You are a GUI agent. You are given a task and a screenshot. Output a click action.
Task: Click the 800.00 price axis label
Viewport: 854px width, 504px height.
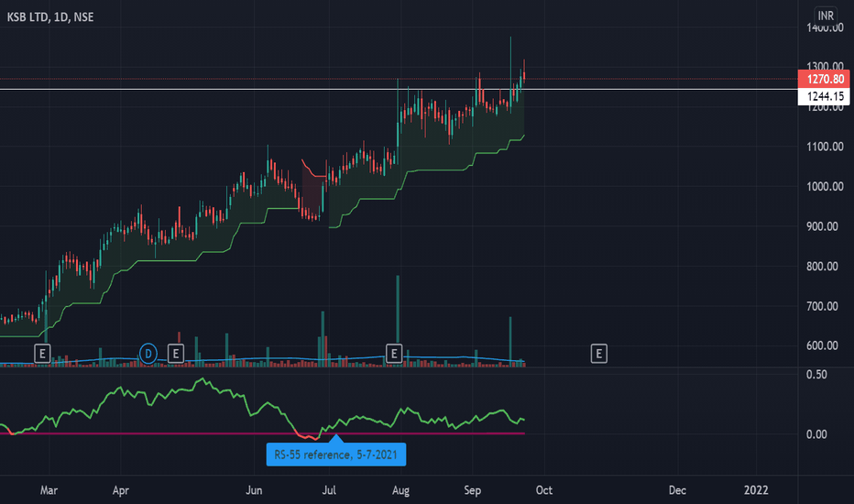click(825, 267)
